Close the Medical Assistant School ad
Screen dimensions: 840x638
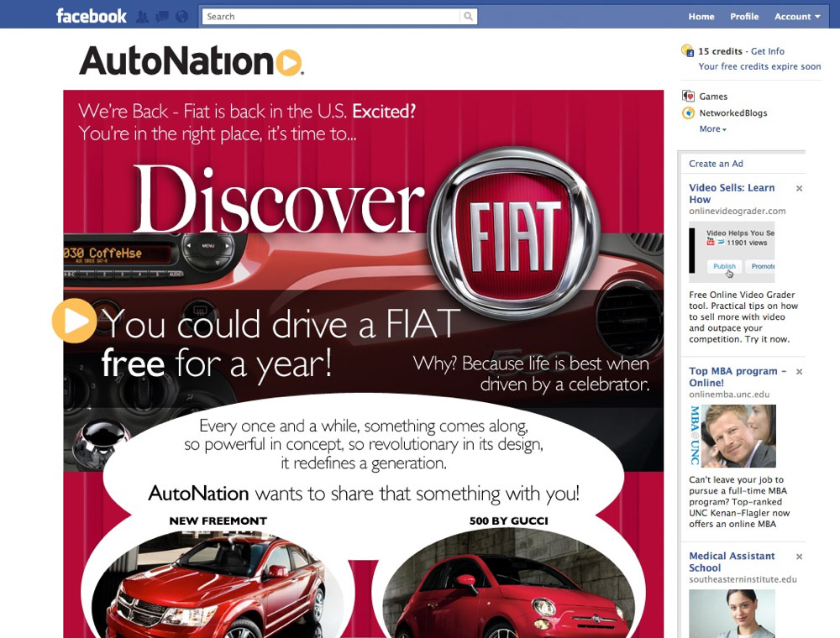point(798,556)
